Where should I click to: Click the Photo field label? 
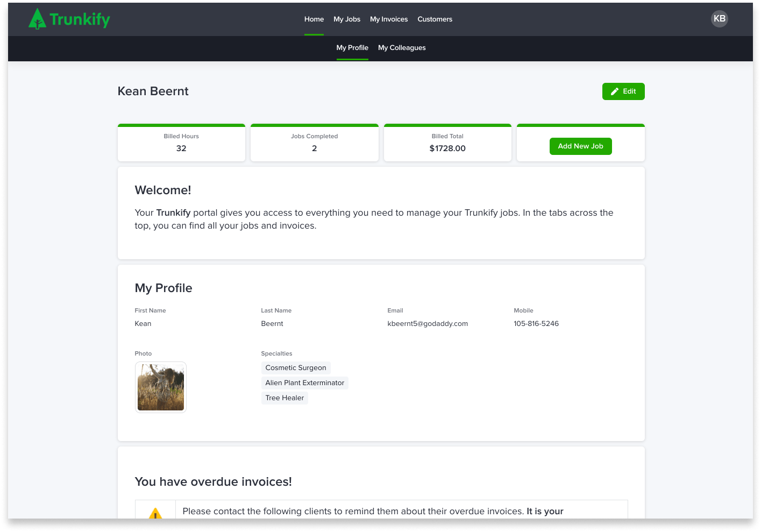pyautogui.click(x=143, y=354)
